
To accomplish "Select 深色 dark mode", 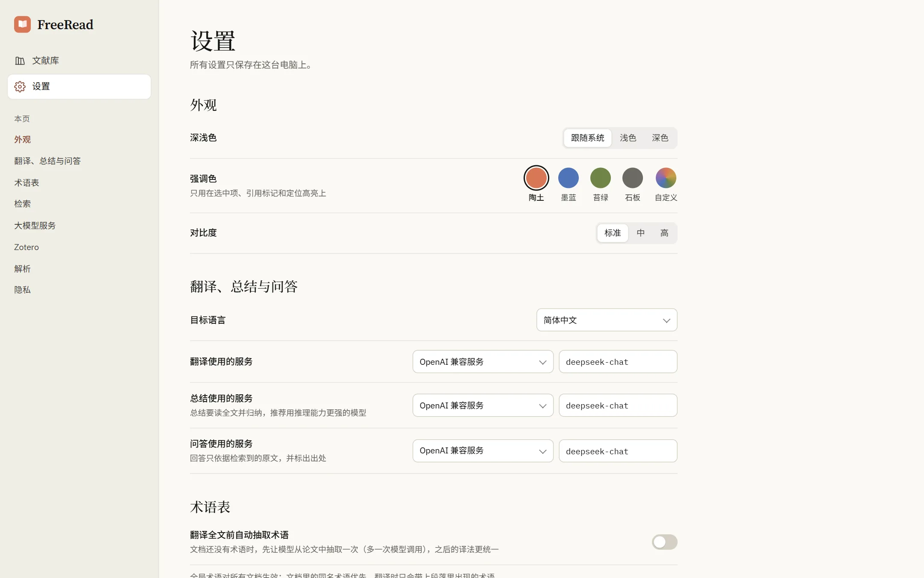I will [x=660, y=138].
